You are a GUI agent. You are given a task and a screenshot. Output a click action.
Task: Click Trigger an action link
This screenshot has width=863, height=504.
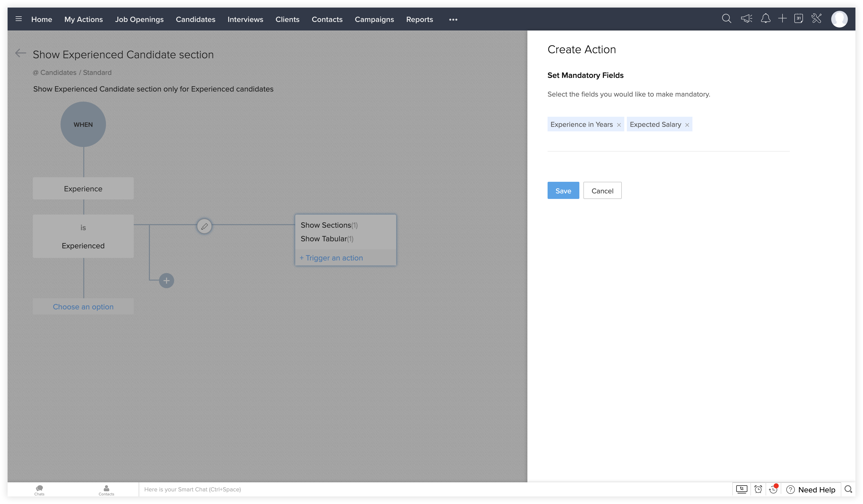(x=331, y=258)
